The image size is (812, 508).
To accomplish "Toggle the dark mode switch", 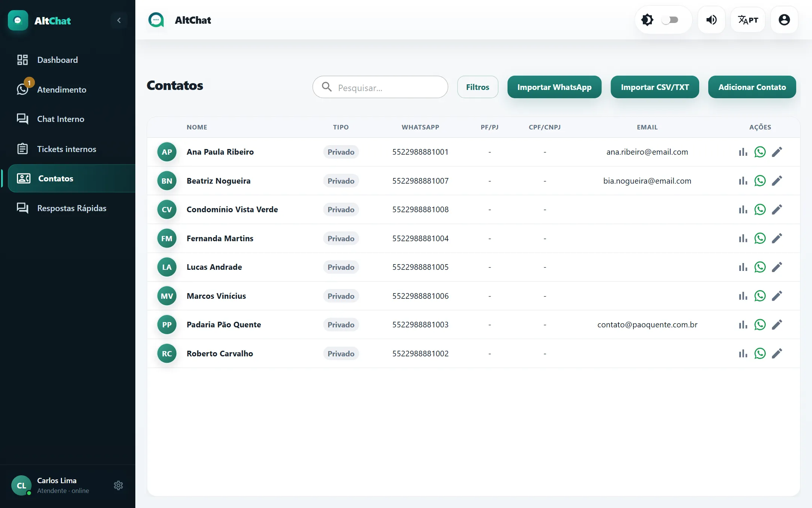I will coord(670,20).
